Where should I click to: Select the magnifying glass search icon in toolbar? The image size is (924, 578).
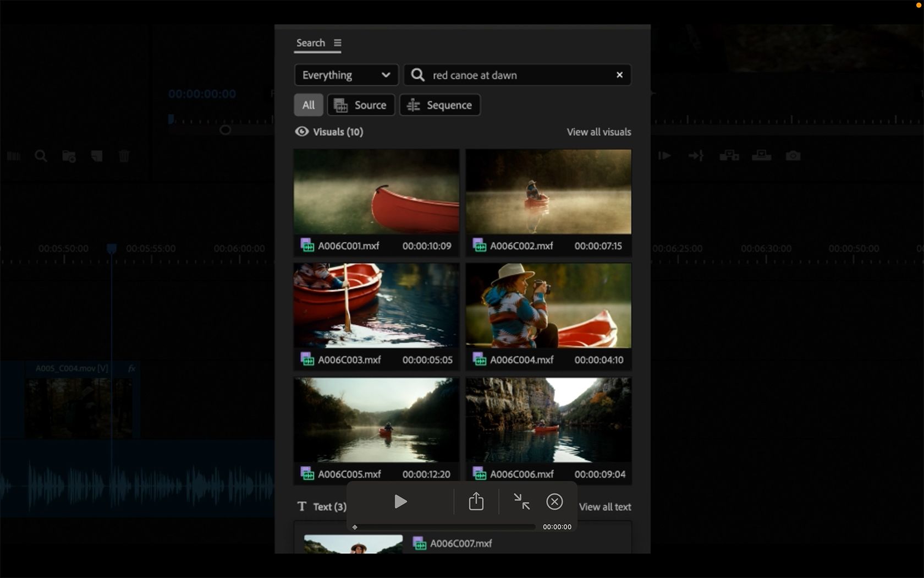point(41,156)
